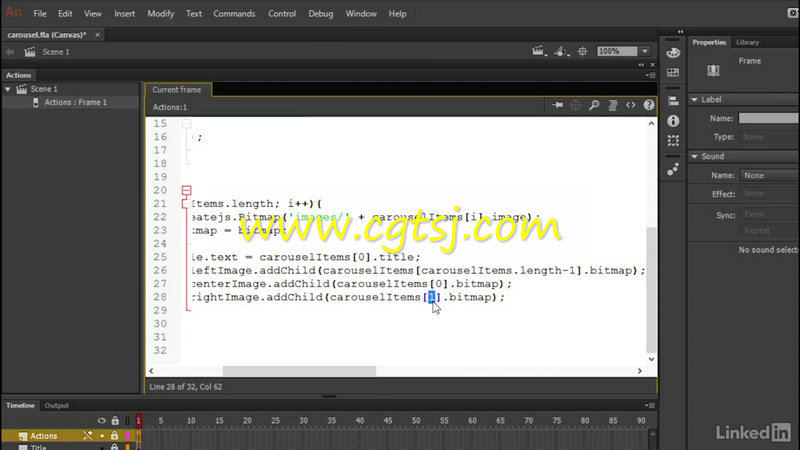The height and width of the screenshot is (450, 800).
Task: Click the settings icon at top right corner
Action: pyautogui.click(x=792, y=13)
